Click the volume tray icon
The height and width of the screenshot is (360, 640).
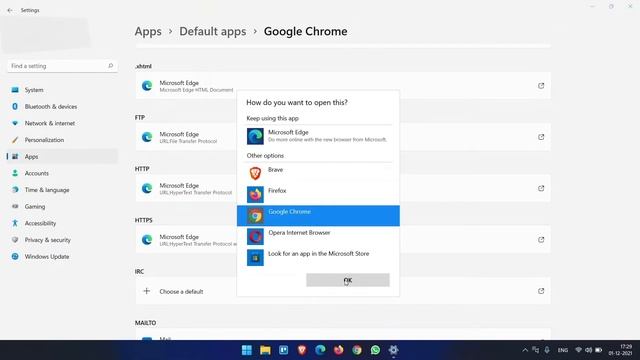pyautogui.click(x=589, y=350)
